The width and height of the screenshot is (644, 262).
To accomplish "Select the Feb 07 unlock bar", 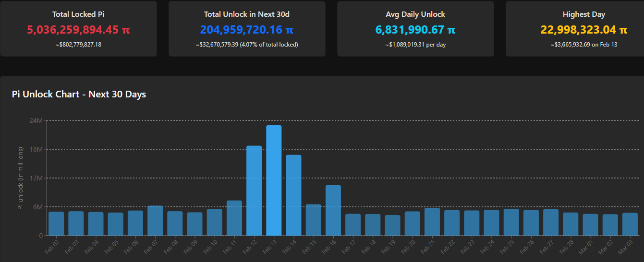I will point(155,221).
